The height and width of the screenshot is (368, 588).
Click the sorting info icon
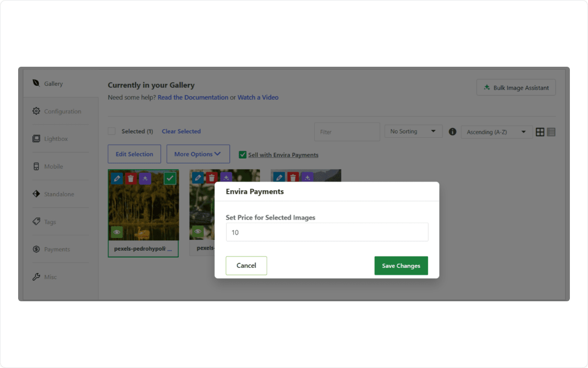click(x=452, y=131)
